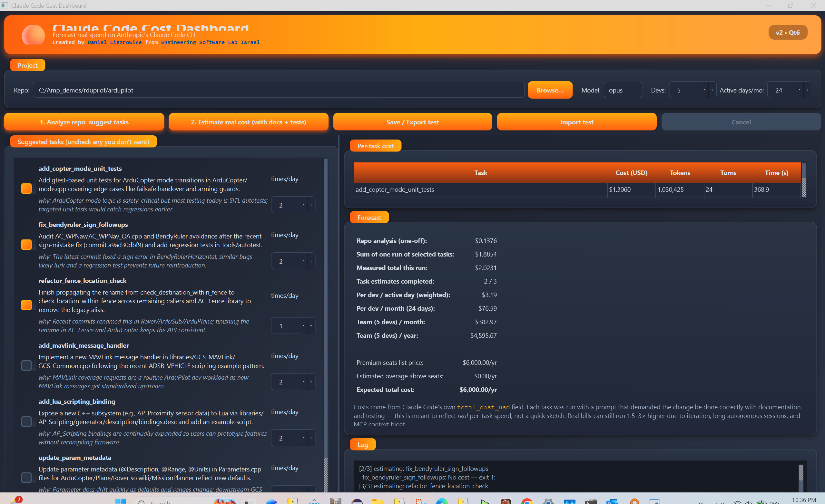Click the total_cost_usd code text
This screenshot has width=825, height=504.
(483, 407)
